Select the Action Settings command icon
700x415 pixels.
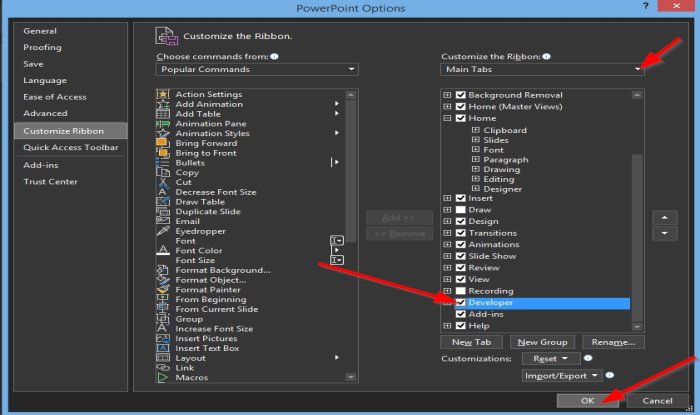coord(163,94)
